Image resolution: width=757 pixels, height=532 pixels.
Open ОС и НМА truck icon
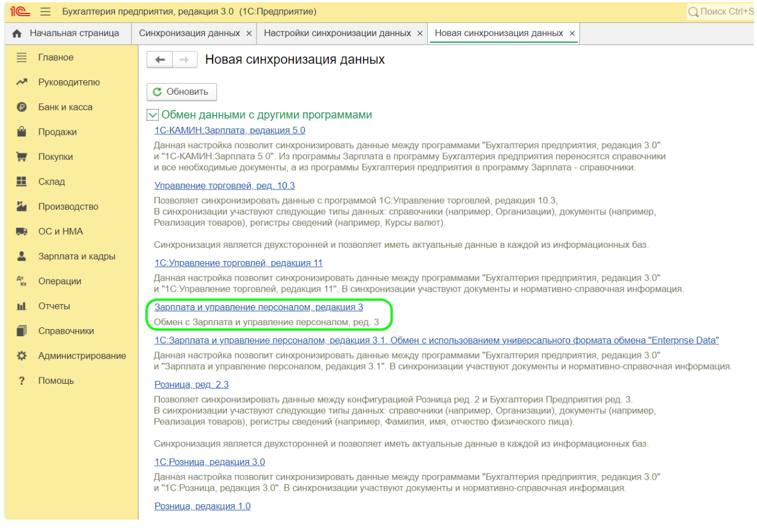22,232
